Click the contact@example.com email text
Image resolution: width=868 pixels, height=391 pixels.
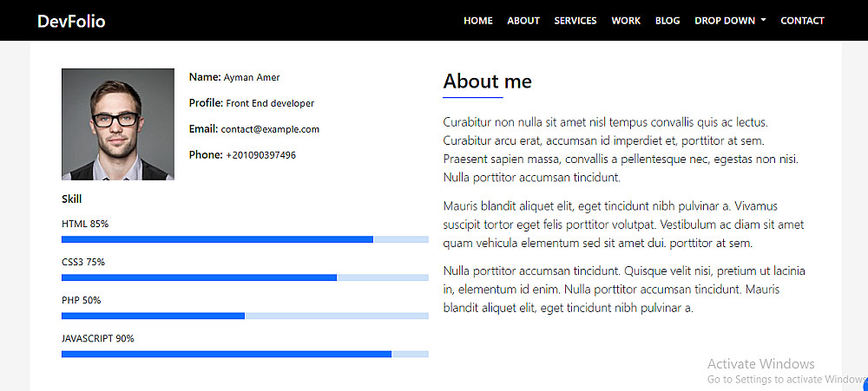pyautogui.click(x=270, y=129)
